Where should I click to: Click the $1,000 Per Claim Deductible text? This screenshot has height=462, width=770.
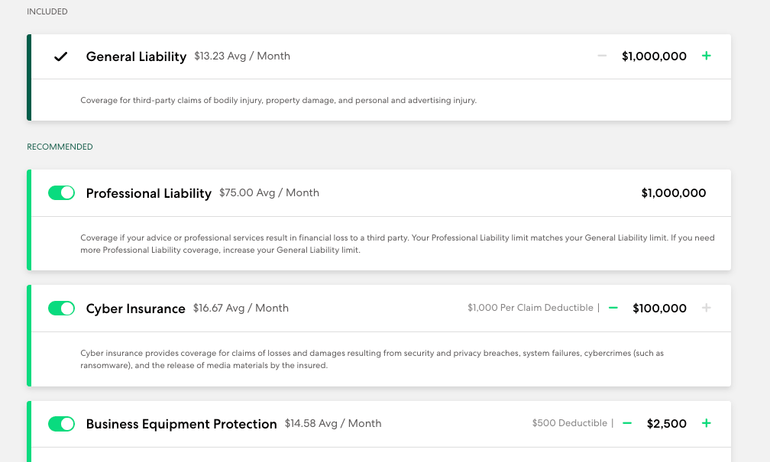click(530, 308)
